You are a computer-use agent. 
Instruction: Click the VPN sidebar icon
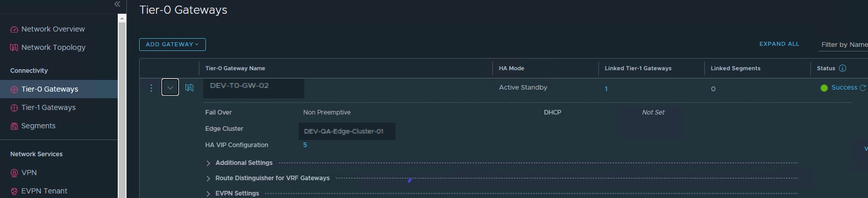click(x=14, y=173)
